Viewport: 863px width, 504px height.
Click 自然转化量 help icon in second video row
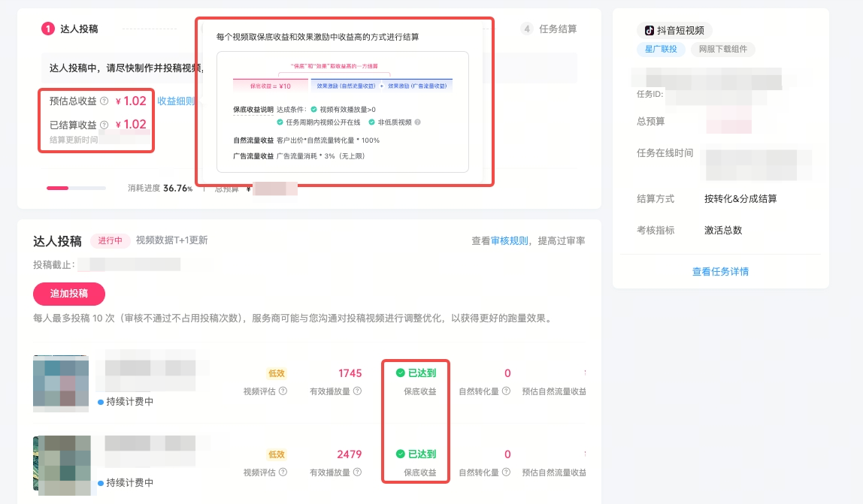coord(506,473)
